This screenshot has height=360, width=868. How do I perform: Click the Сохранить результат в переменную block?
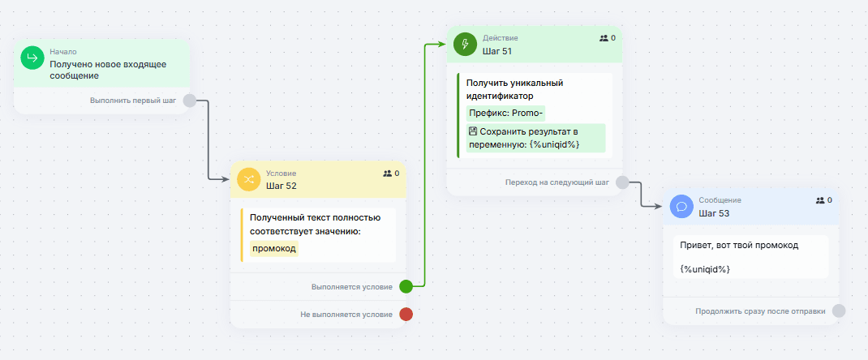(536, 139)
